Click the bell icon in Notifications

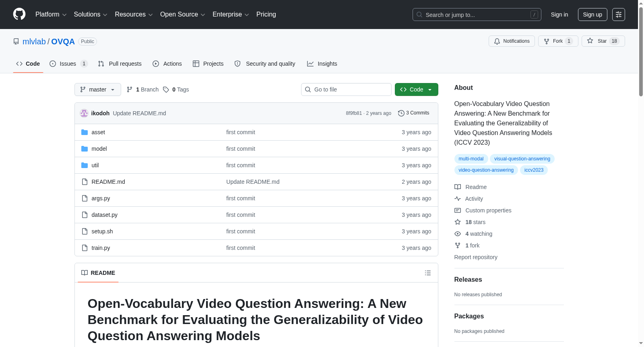tap(497, 41)
